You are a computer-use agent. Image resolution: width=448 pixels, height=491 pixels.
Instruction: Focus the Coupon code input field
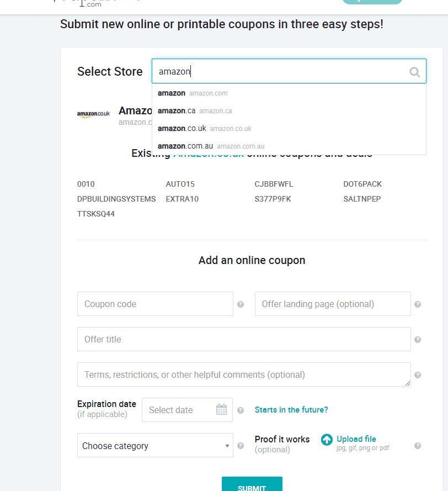pyautogui.click(x=155, y=304)
